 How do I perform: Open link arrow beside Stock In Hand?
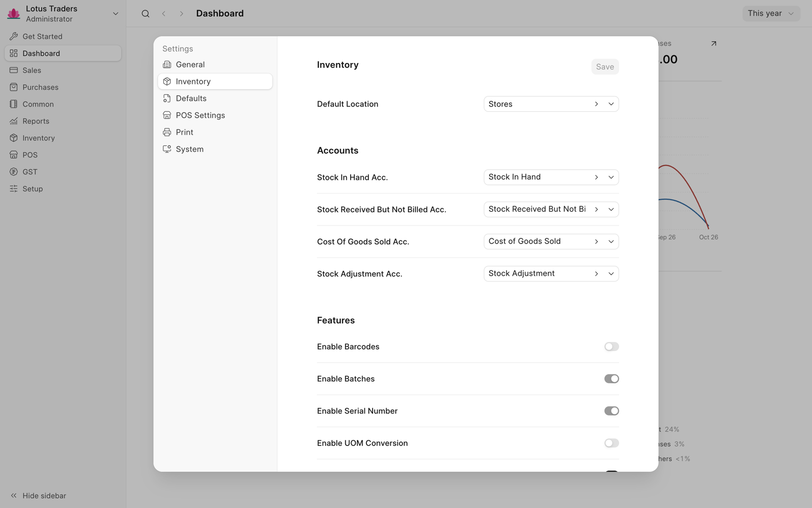tap(596, 177)
